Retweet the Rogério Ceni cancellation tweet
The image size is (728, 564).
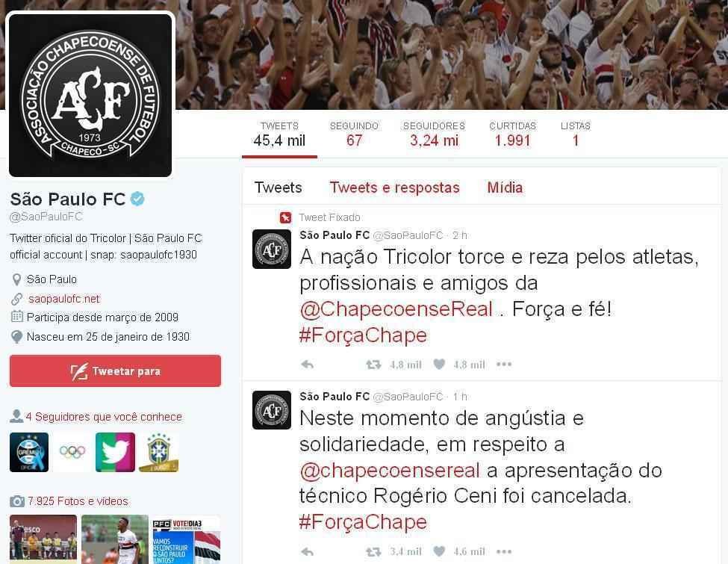373,552
